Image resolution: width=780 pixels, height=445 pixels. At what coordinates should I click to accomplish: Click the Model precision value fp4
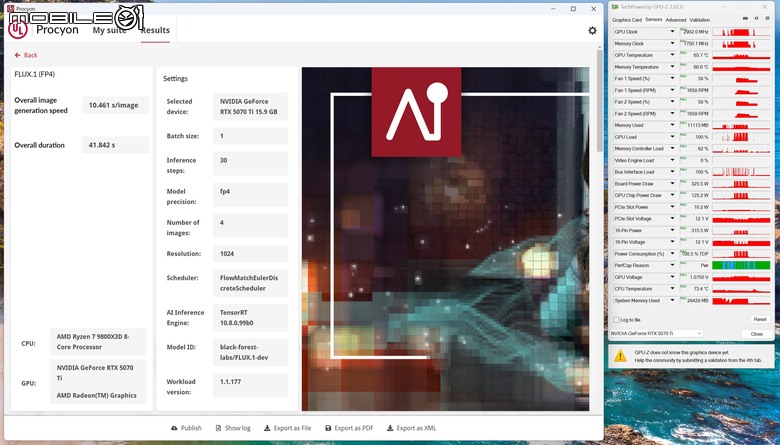[250, 194]
